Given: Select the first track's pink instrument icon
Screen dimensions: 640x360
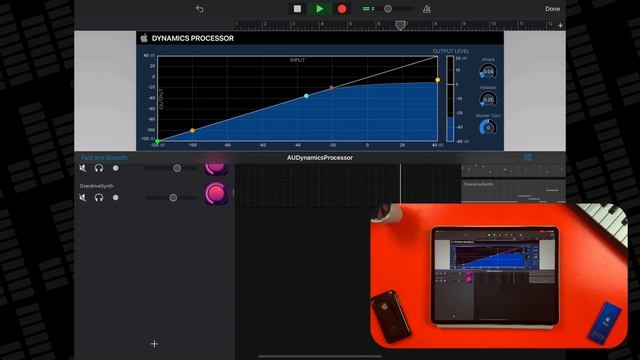Looking at the screenshot, I should click(216, 169).
